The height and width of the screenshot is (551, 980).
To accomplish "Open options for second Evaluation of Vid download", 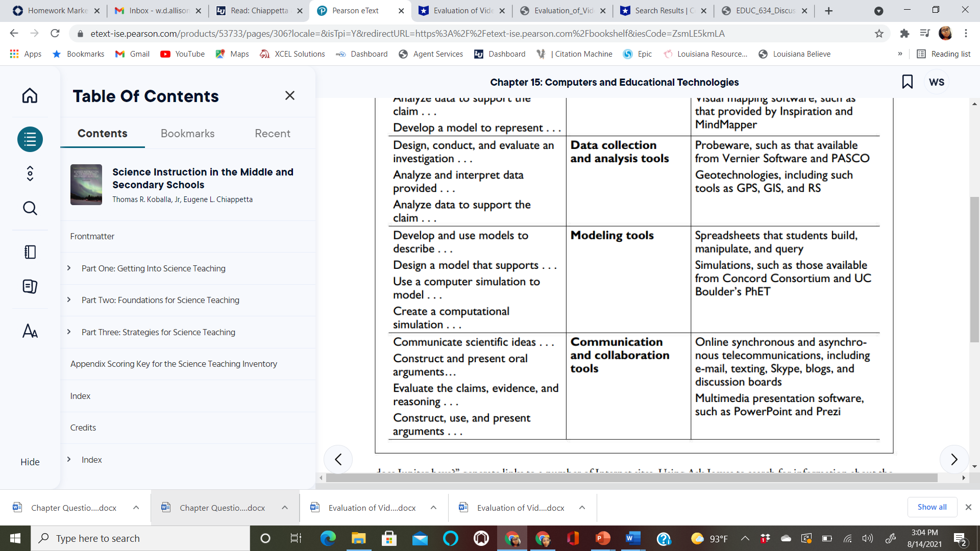I will (x=582, y=508).
